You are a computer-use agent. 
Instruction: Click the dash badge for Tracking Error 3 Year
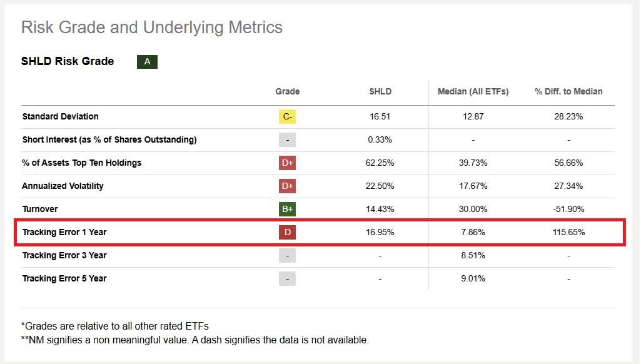click(x=287, y=255)
